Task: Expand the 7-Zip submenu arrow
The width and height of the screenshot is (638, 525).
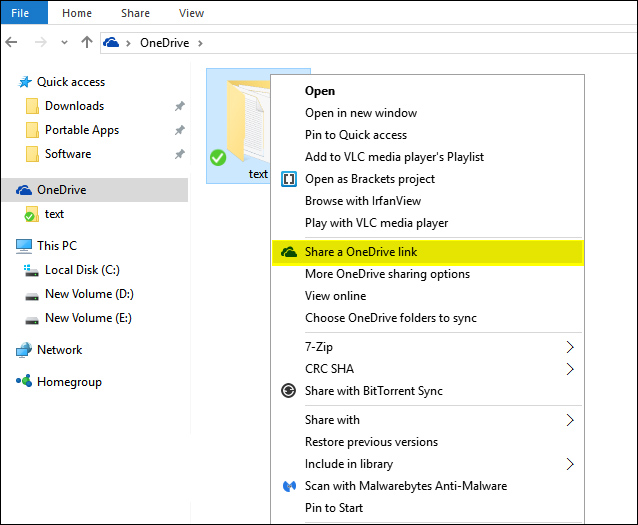Action: point(570,347)
